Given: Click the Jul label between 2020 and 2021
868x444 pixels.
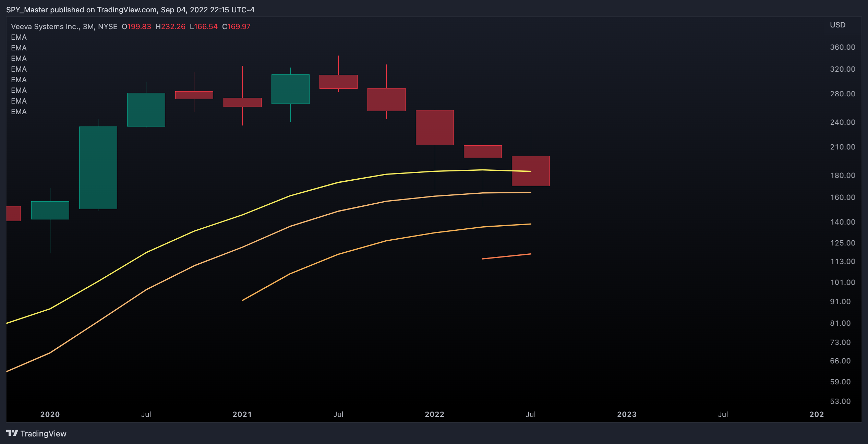Looking at the screenshot, I should click(146, 414).
